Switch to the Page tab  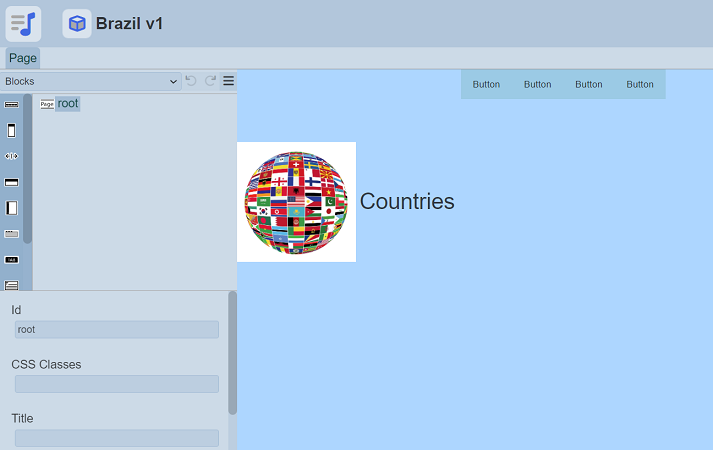(23, 58)
